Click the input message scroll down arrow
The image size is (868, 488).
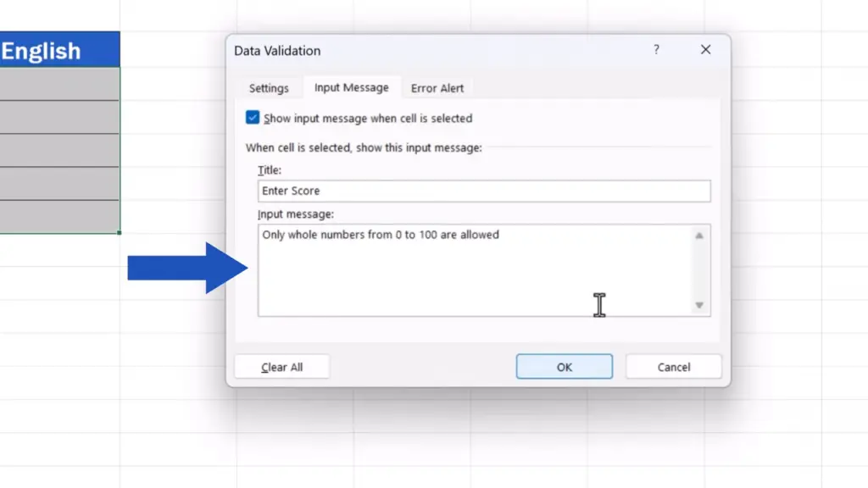coord(699,305)
